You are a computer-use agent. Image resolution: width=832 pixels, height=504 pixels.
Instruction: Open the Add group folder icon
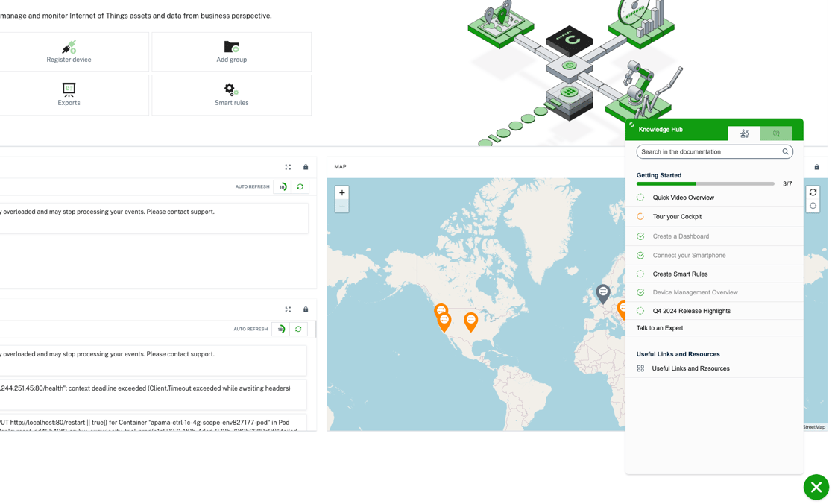tap(231, 47)
